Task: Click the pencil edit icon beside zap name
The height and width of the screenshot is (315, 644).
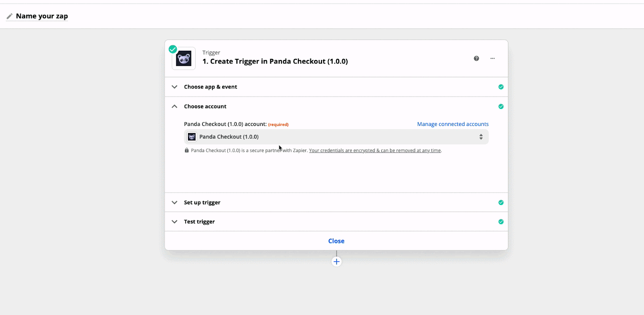Action: [x=9, y=16]
